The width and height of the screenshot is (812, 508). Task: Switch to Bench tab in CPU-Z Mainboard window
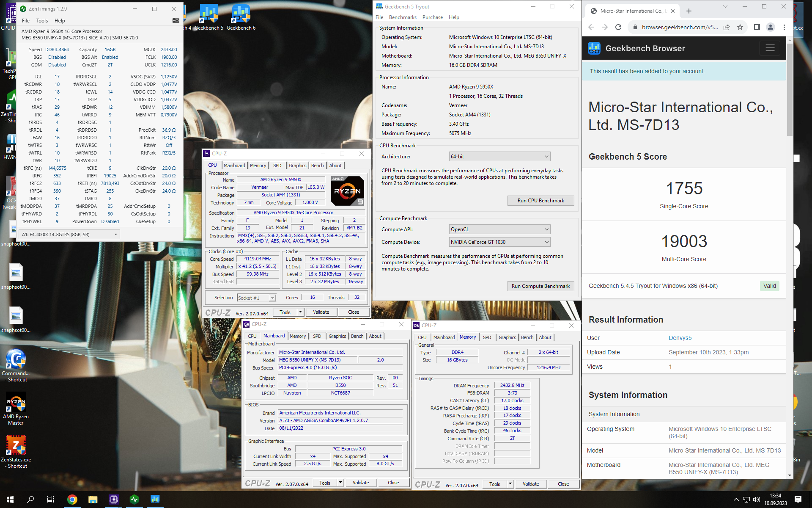tap(357, 336)
